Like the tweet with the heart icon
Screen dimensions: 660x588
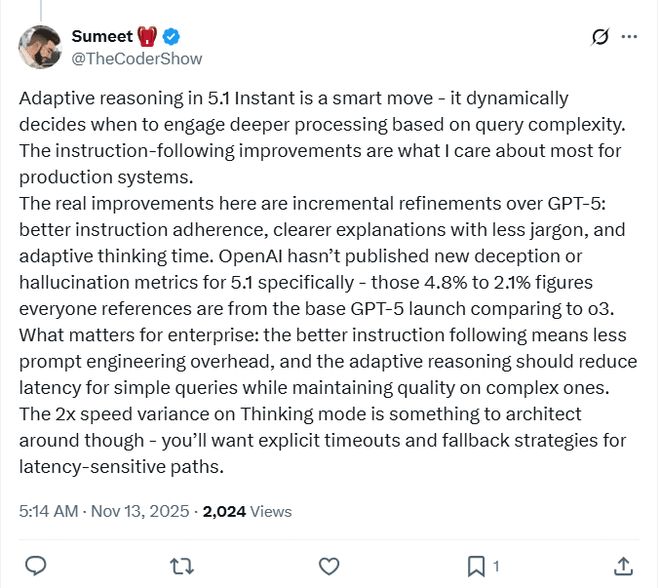click(328, 566)
